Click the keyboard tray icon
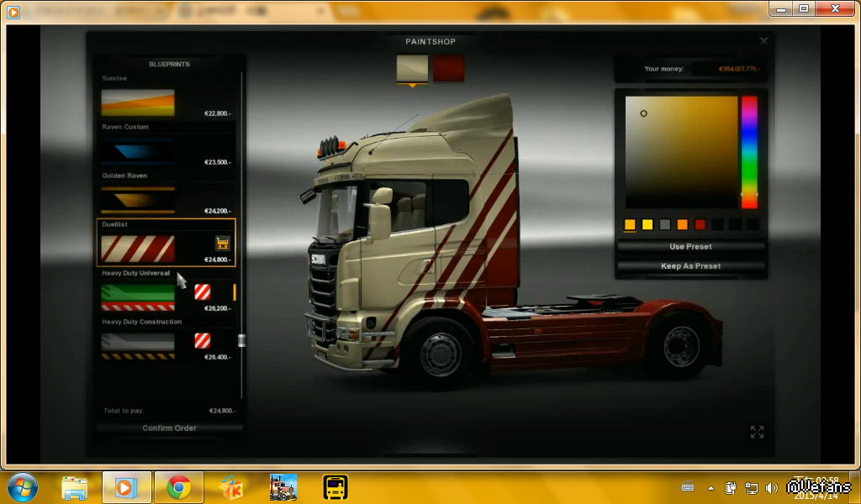Image resolution: width=861 pixels, height=504 pixels. tap(688, 486)
